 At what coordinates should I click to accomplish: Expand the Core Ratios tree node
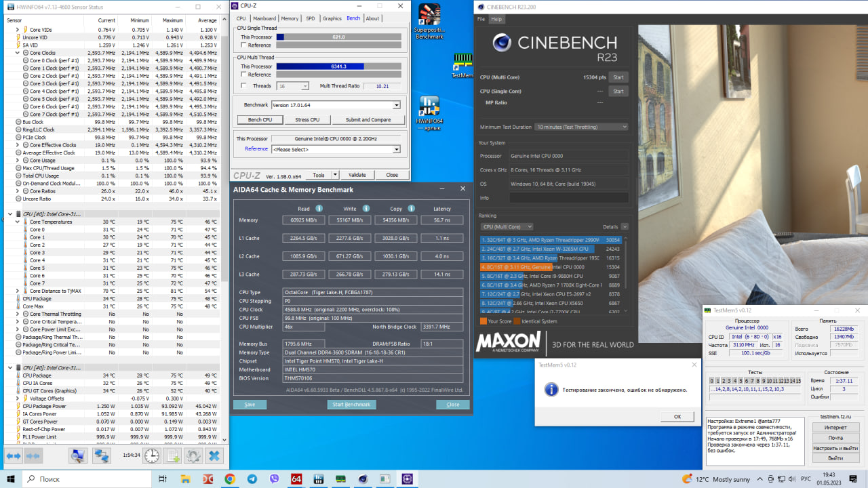[x=17, y=191]
